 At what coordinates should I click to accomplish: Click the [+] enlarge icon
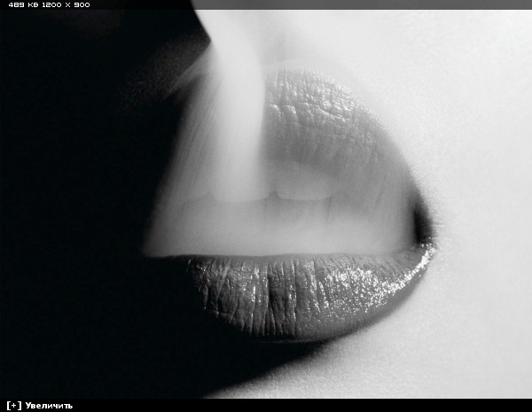pos(13,406)
